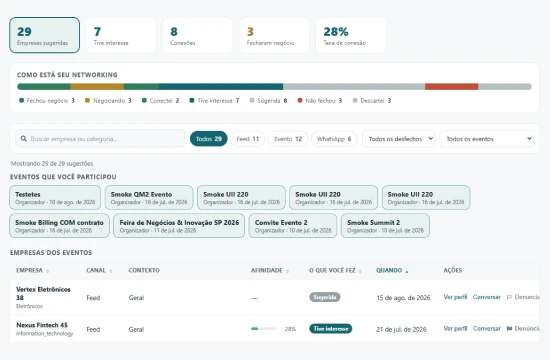This screenshot has height=360, width=550.
Task: Click Nexus Fintech 45 company name
Action: 42,325
